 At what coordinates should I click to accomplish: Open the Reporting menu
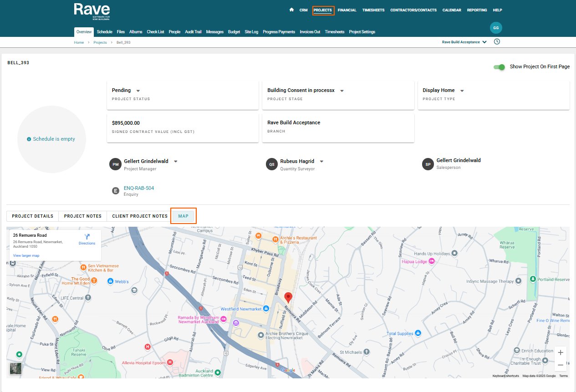[x=477, y=10]
